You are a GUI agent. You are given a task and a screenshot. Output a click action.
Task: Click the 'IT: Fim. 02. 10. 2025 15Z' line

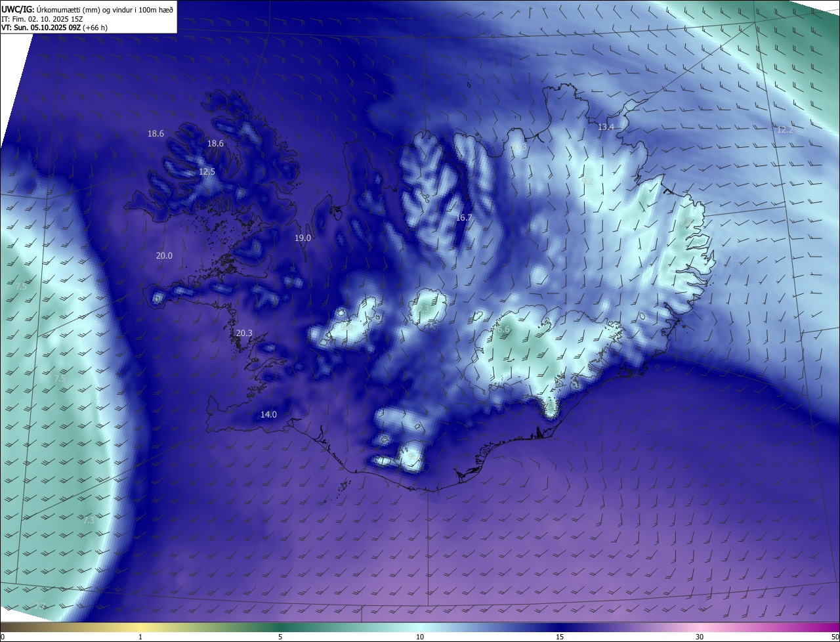click(x=42, y=18)
